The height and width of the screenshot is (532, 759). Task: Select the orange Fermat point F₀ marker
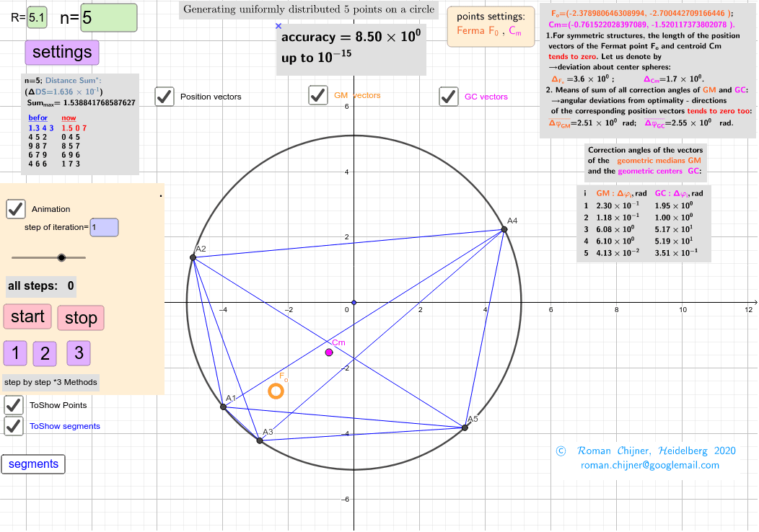click(x=274, y=391)
